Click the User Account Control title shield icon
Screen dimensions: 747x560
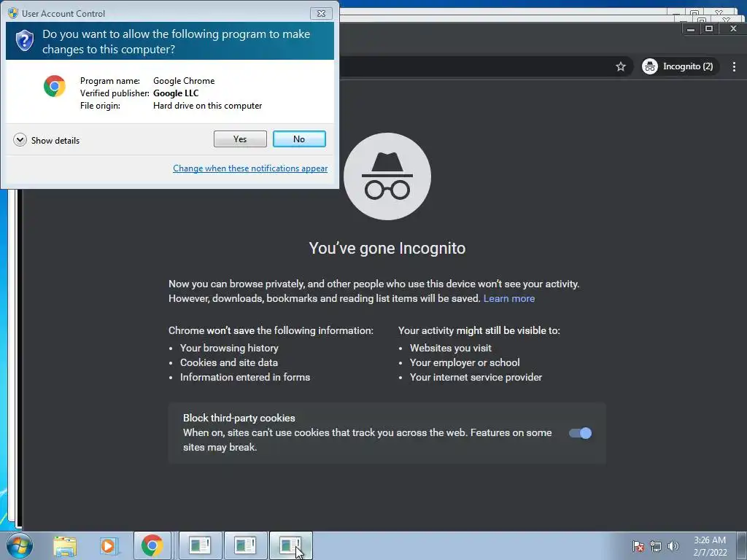(x=13, y=13)
